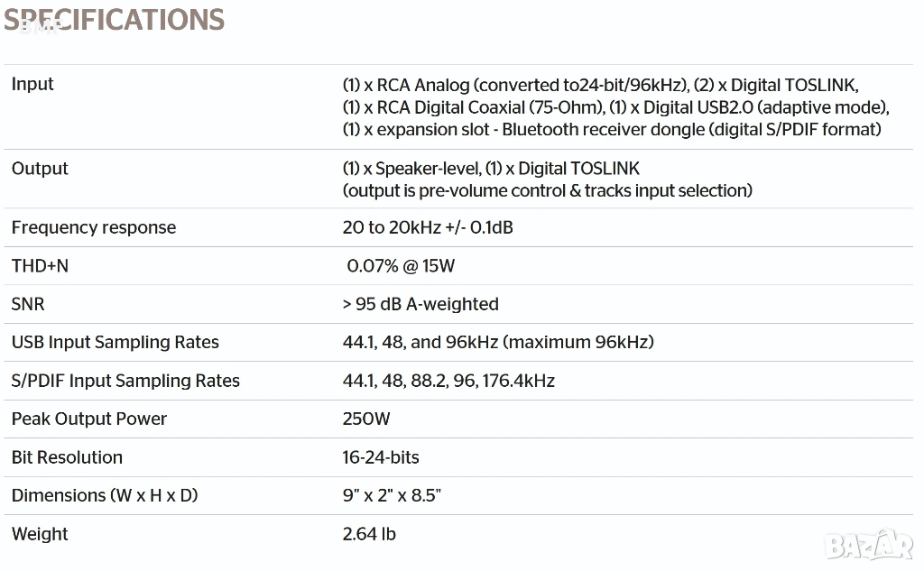The height and width of the screenshot is (571, 924).
Task: Click the 2.64 lb weight value
Action: click(x=369, y=534)
